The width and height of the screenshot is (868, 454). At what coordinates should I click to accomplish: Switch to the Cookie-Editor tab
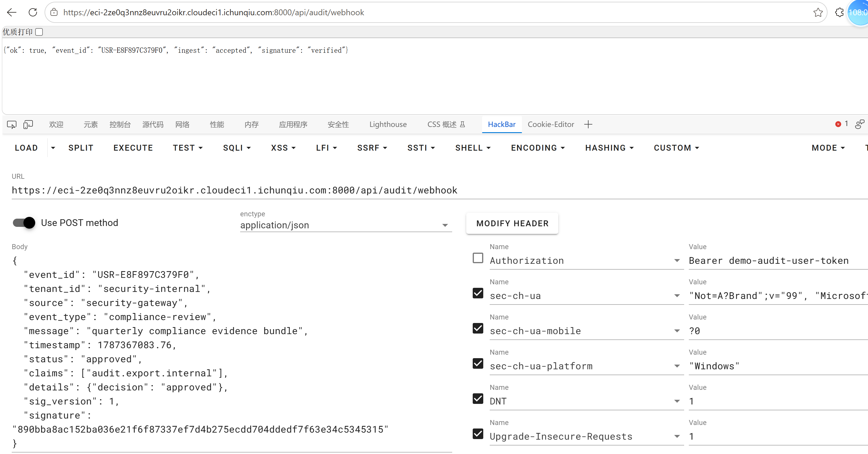click(x=551, y=125)
